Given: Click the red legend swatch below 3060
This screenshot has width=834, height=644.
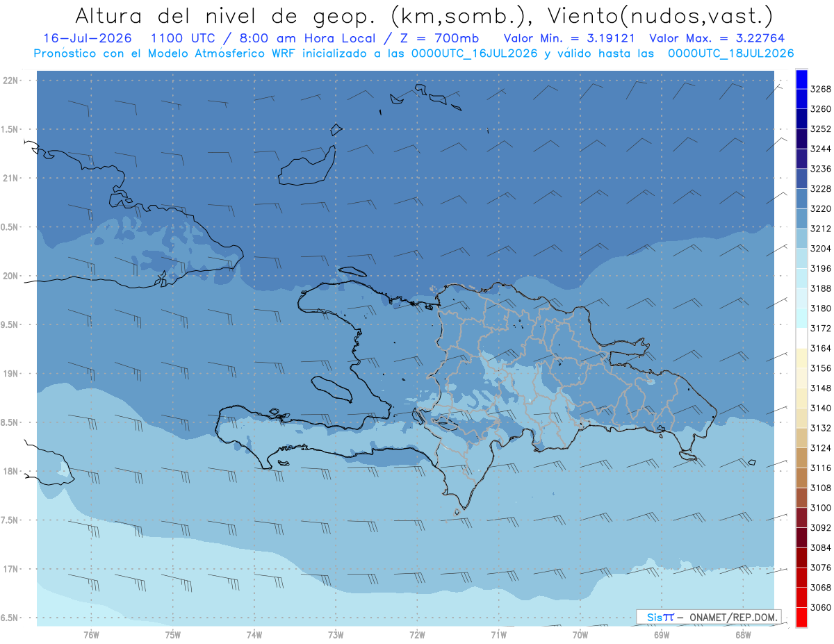Looking at the screenshot, I should tap(801, 617).
